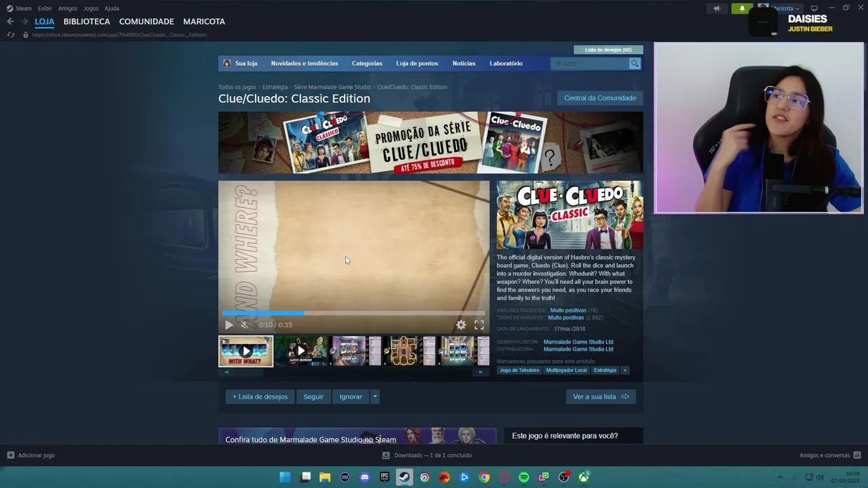Open Notícias in store nav

(x=464, y=63)
